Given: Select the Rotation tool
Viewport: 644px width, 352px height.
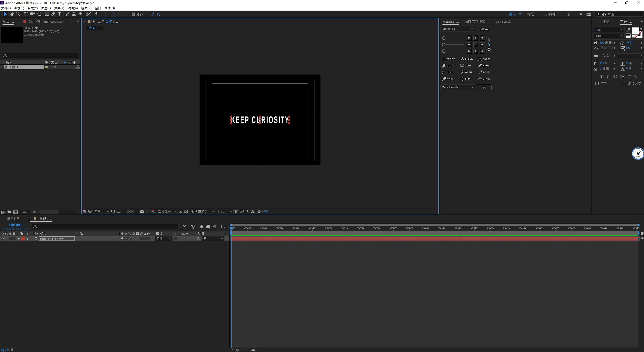Looking at the screenshot, I should pos(26,14).
